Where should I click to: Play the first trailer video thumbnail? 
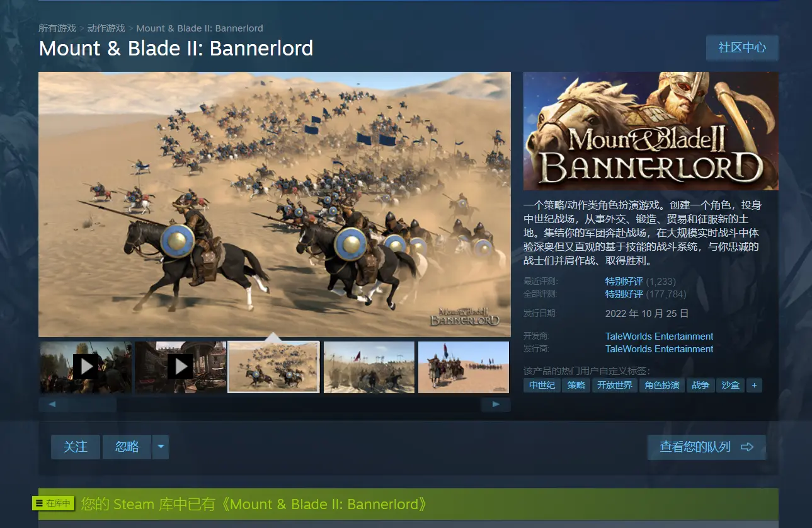[86, 367]
